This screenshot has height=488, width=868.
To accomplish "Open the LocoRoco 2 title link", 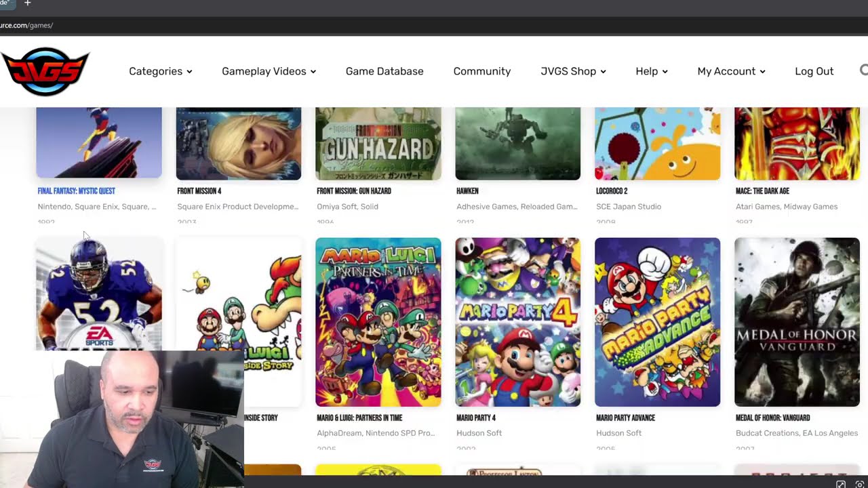I will click(x=612, y=191).
